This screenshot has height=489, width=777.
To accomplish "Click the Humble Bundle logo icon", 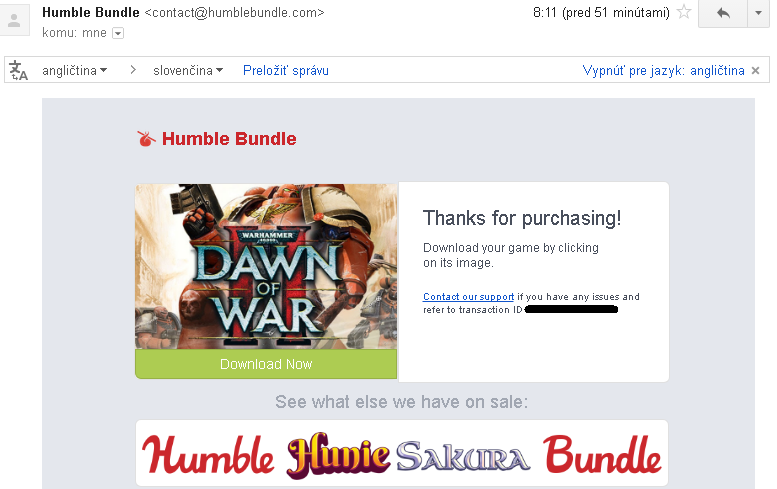I will (x=146, y=139).
